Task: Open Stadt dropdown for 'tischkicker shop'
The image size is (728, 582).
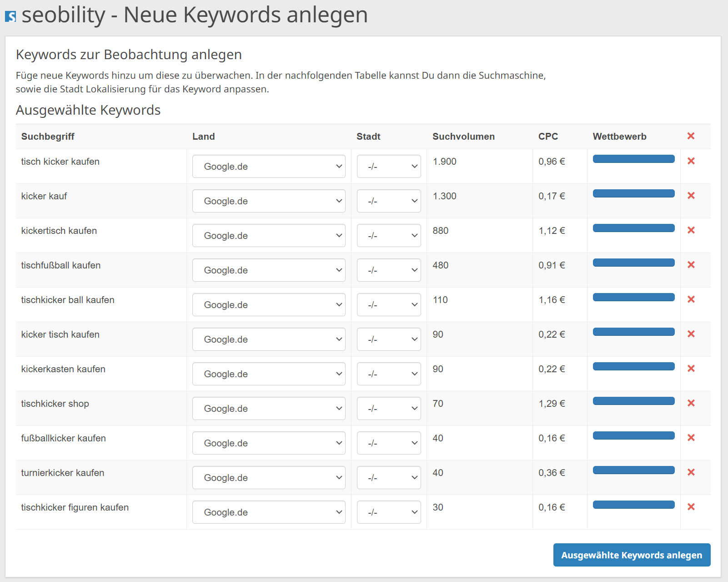Action: 389,409
